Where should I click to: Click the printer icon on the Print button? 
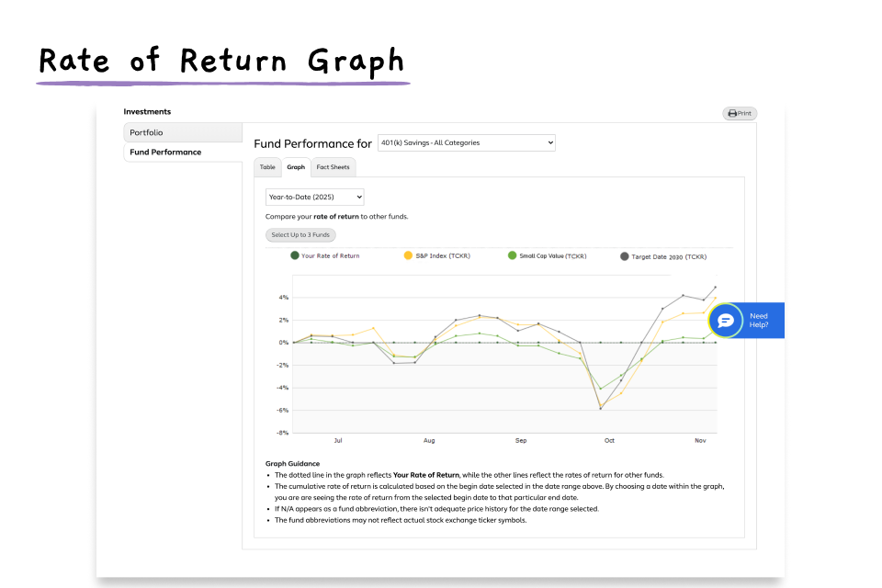(732, 114)
